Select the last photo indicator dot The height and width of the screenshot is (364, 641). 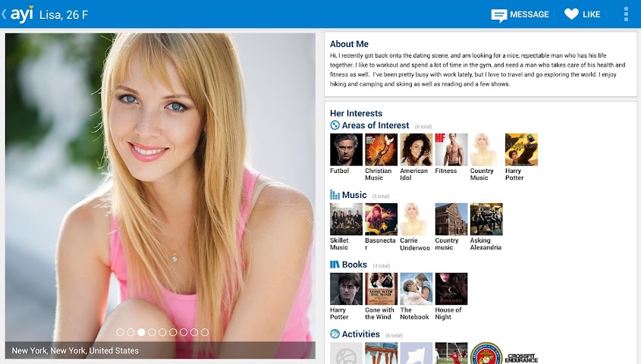(x=205, y=332)
